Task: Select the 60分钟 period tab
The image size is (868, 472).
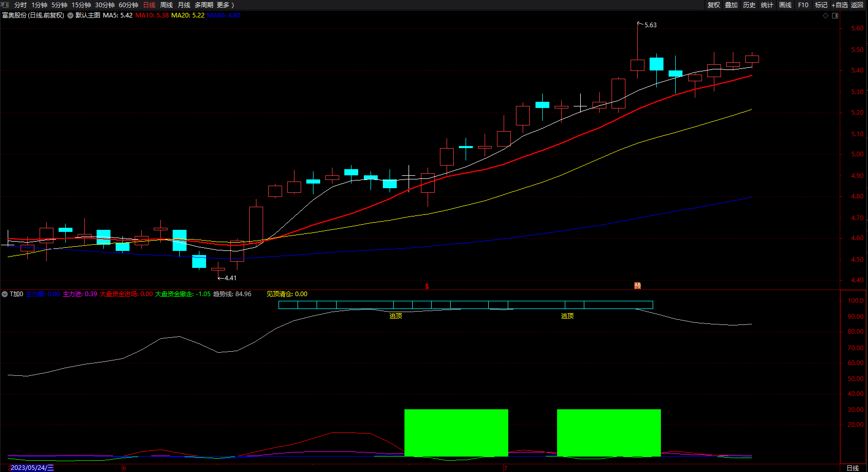Action: pyautogui.click(x=128, y=5)
